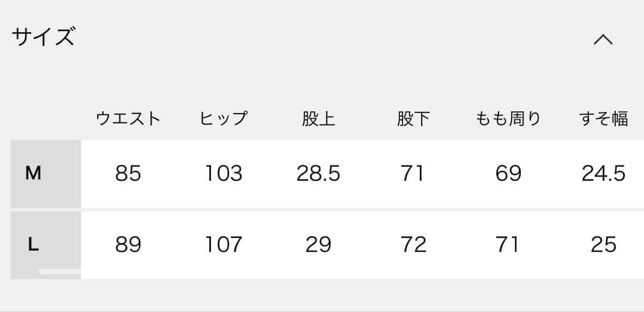Viewport: 644px width, 312px height.
Task: Select the M rise value 28.5
Action: click(x=318, y=173)
